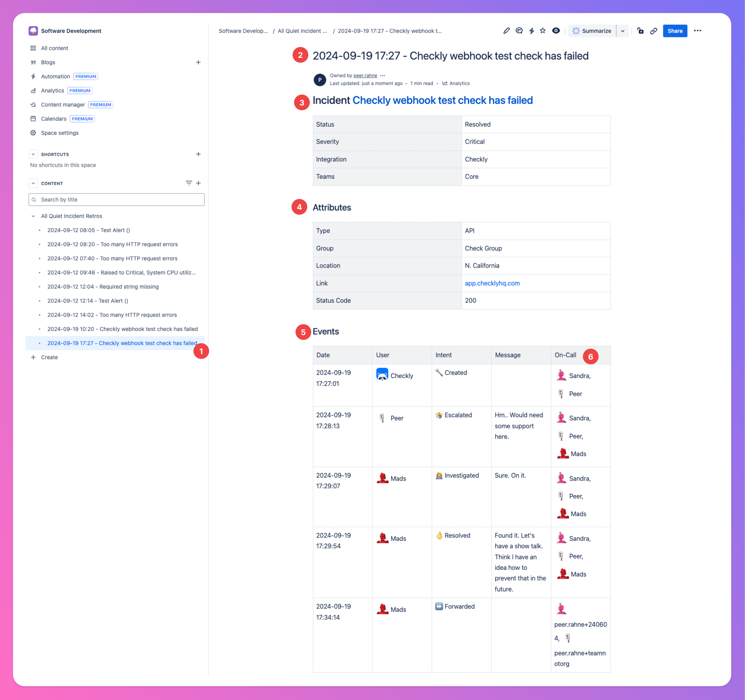The image size is (745, 700).
Task: Open the Summarize dropdown arrow
Action: click(x=622, y=31)
